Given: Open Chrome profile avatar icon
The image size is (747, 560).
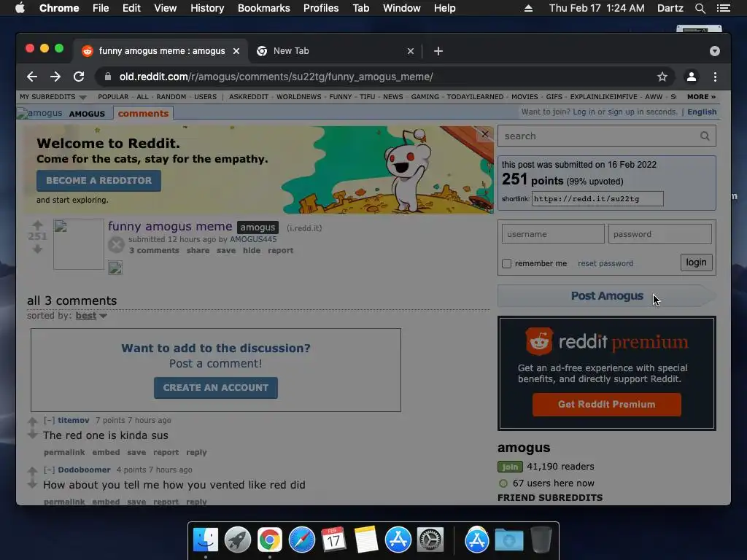Looking at the screenshot, I should tap(692, 77).
